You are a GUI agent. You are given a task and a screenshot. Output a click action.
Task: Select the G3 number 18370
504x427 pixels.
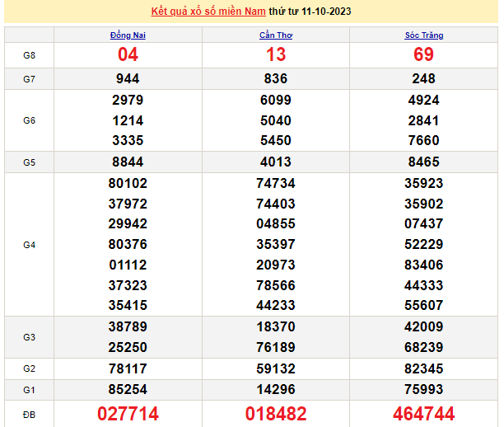point(276,326)
